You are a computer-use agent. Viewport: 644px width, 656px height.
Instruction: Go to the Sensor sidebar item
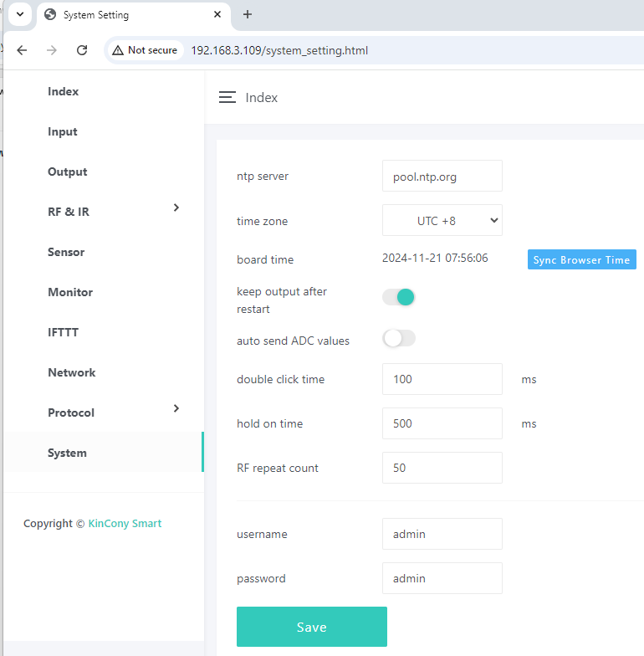pos(66,252)
